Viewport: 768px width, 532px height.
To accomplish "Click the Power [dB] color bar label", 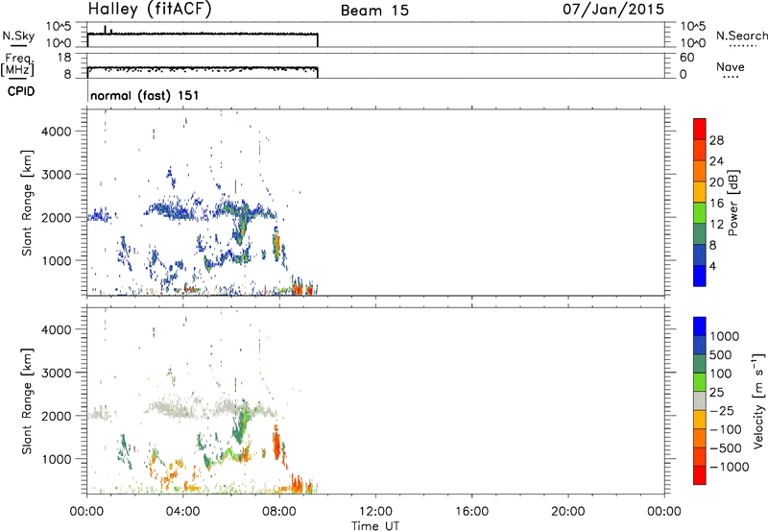I will pos(732,203).
